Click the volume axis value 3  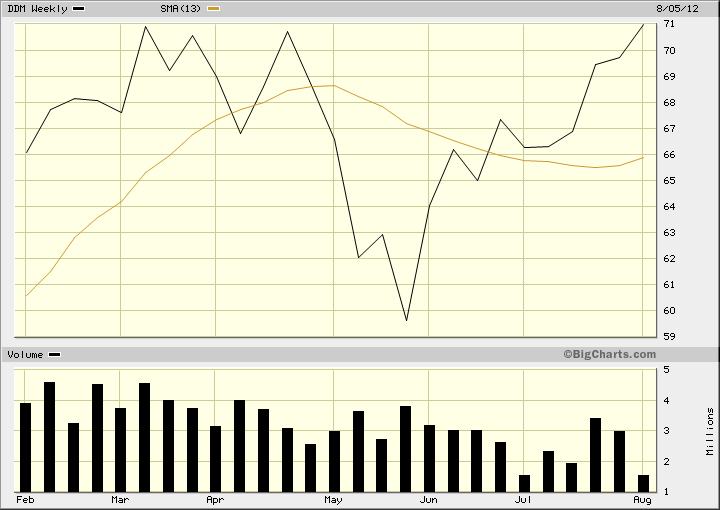(x=667, y=431)
